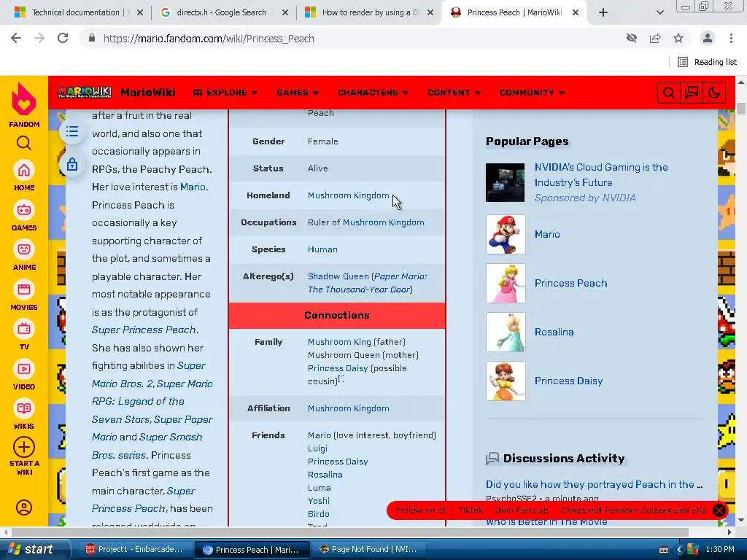Image resolution: width=747 pixels, height=560 pixels.
Task: Select the Join Fan Lab banner link
Action: coord(522,510)
